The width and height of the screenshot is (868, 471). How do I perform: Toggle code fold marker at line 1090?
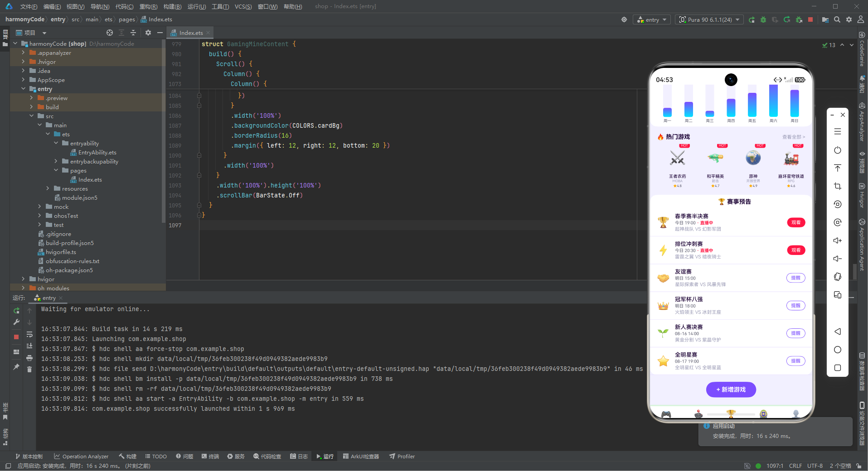(199, 155)
